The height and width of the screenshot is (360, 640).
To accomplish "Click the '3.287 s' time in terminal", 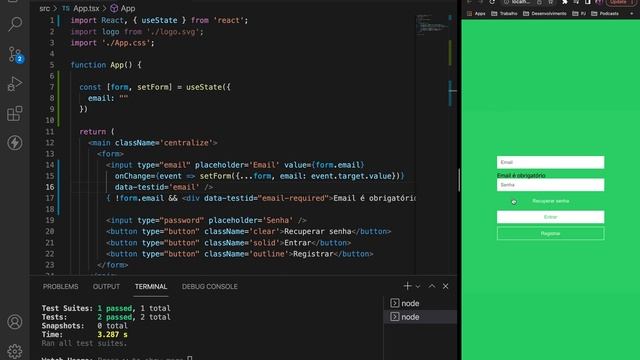I will point(112,335).
